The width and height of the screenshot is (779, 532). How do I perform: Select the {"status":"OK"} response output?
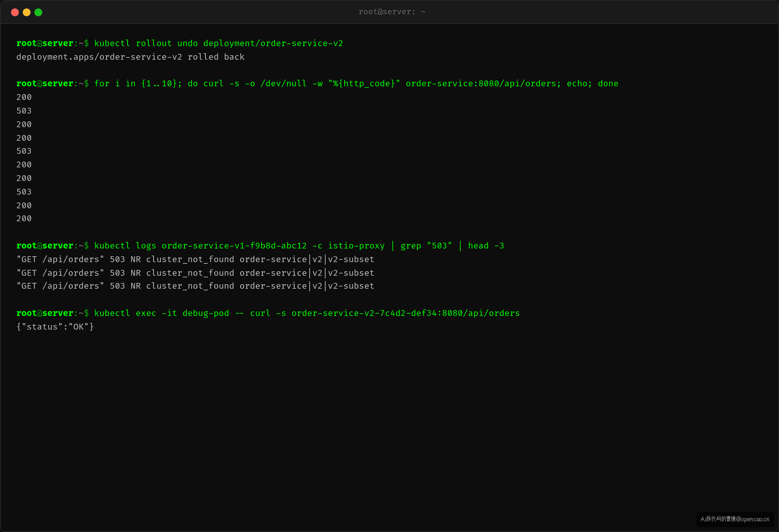coord(55,327)
